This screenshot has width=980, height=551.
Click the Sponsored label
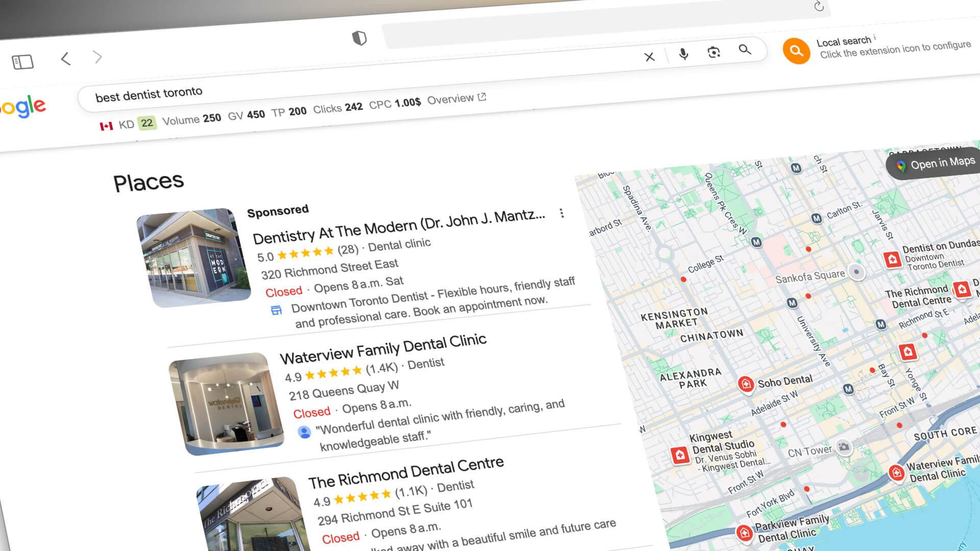[x=278, y=211]
